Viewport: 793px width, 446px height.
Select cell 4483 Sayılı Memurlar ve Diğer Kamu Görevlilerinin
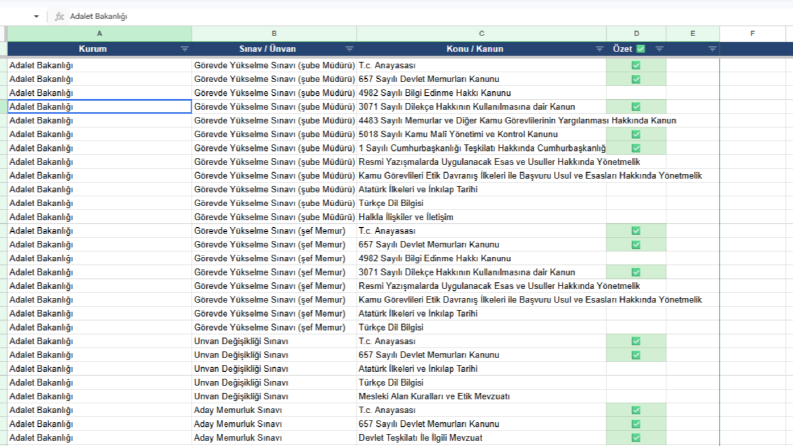coord(481,120)
